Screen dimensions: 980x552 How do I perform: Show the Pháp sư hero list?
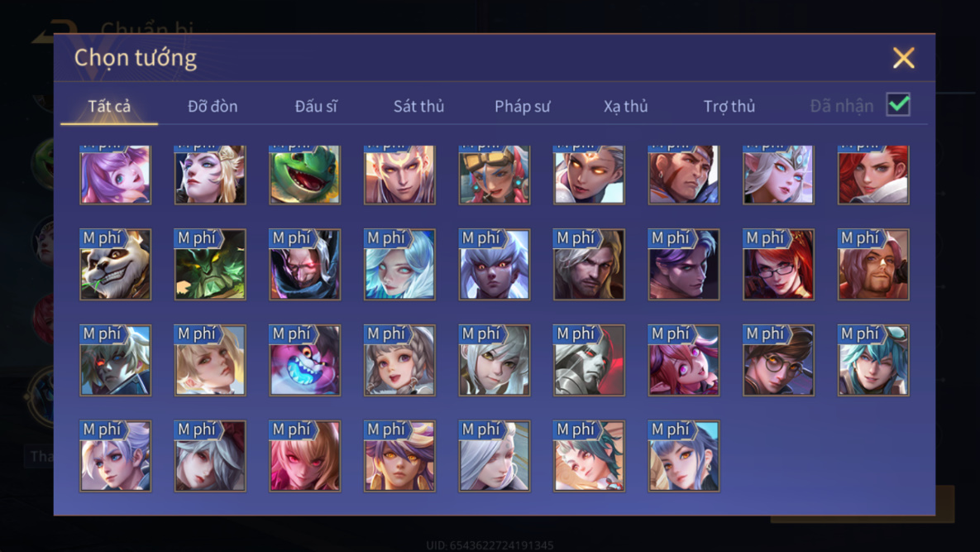tap(523, 106)
